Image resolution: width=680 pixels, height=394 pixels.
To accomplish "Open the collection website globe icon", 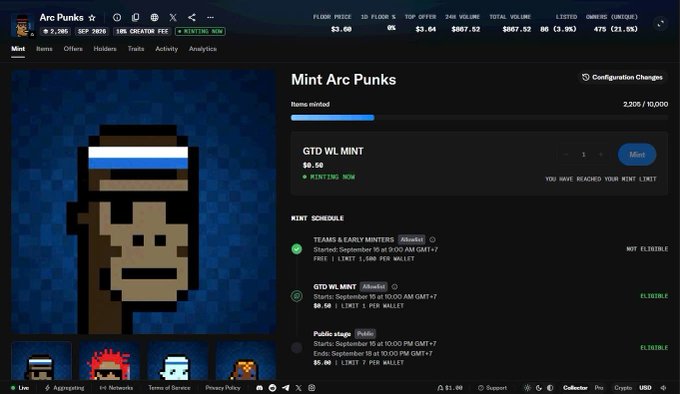I will click(154, 17).
